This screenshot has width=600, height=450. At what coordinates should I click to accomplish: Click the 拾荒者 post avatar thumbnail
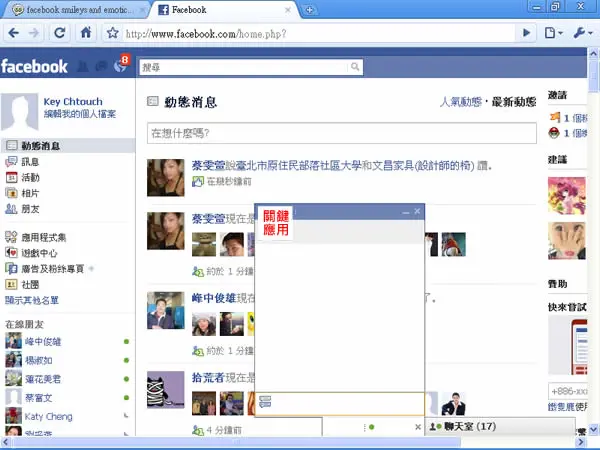(166, 390)
